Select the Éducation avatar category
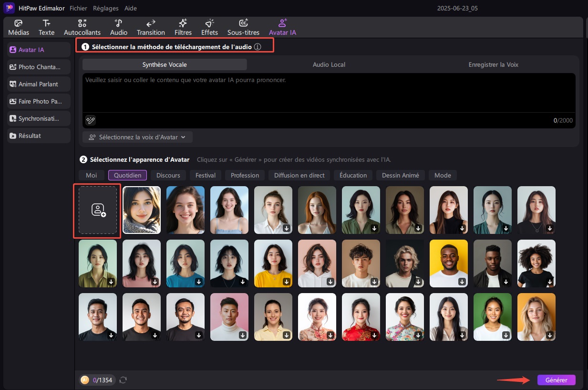This screenshot has height=390, width=588. (x=353, y=175)
